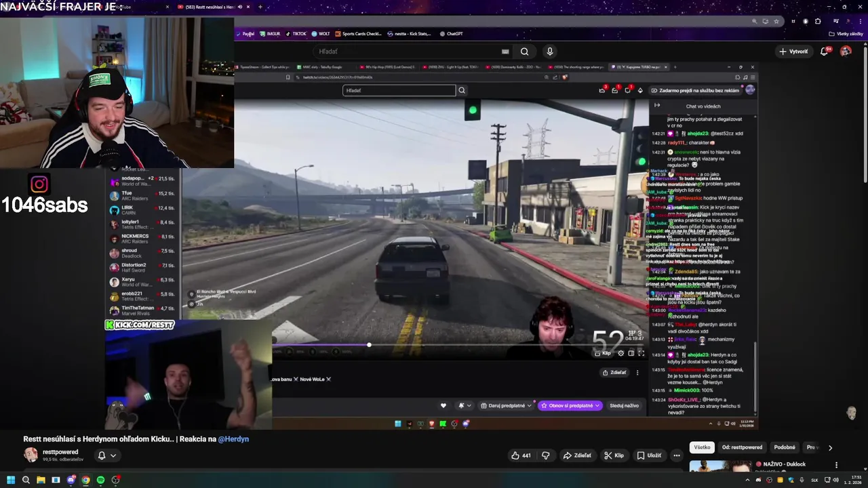Activate YouTube voice search microphone

[x=550, y=52]
